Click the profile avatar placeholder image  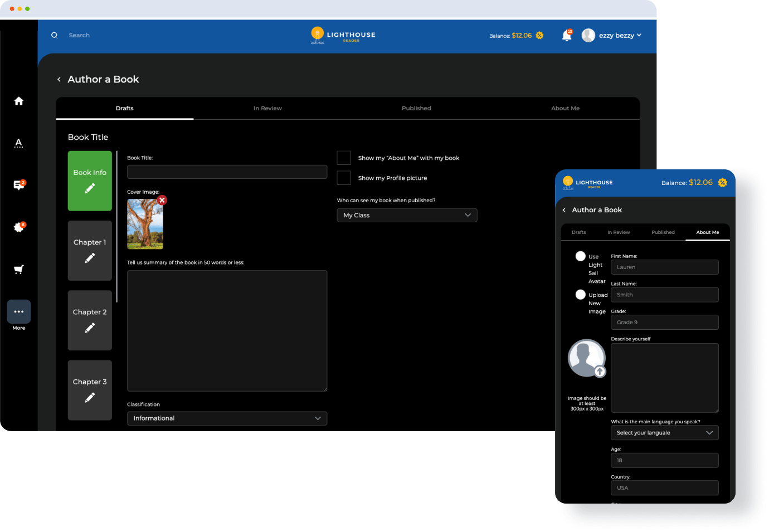(586, 358)
